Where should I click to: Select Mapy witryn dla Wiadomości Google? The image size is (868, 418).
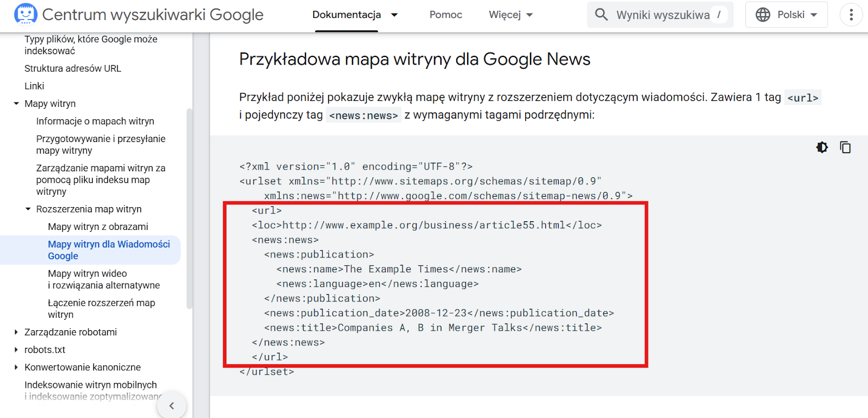pyautogui.click(x=108, y=250)
